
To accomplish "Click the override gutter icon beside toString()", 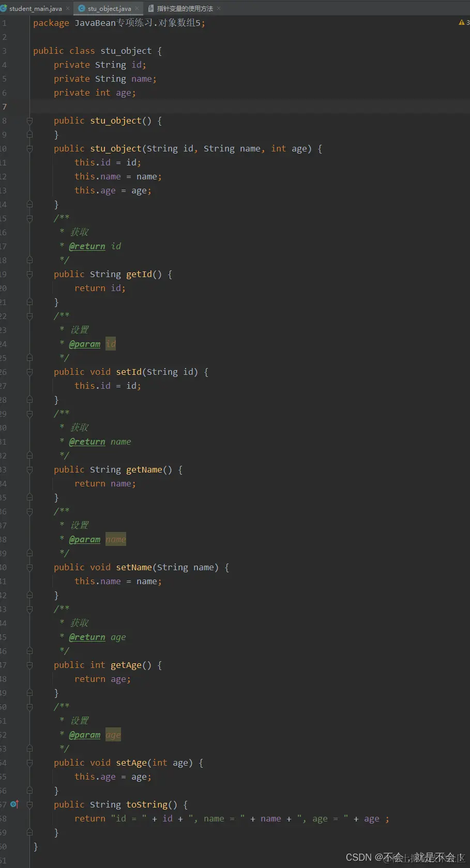I will tap(14, 804).
